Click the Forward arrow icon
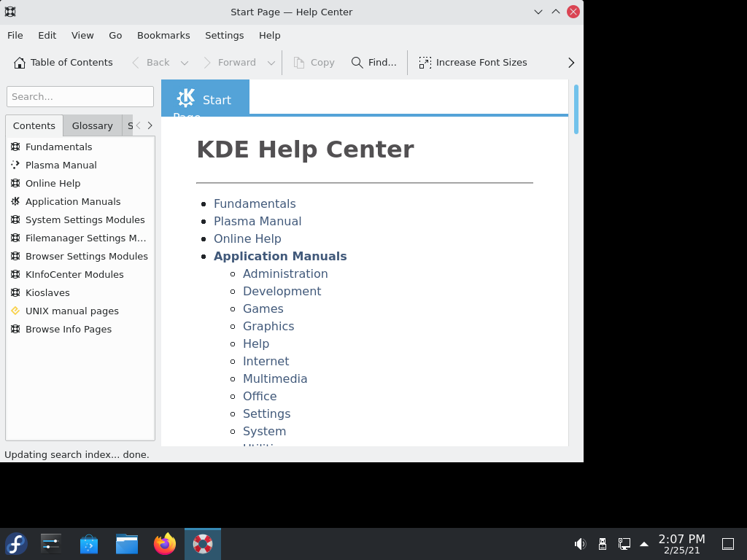 coord(207,63)
